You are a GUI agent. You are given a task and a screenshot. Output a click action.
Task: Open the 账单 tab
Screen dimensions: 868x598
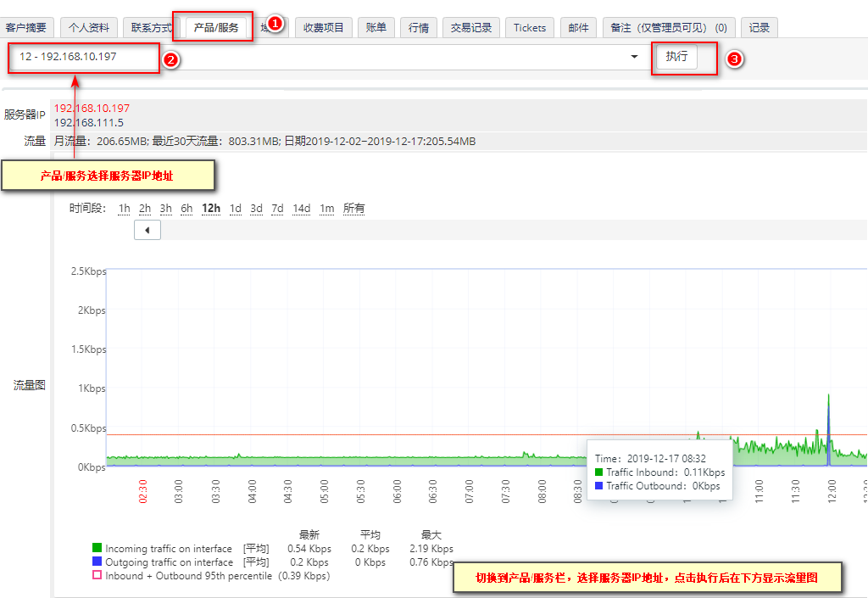coord(376,28)
